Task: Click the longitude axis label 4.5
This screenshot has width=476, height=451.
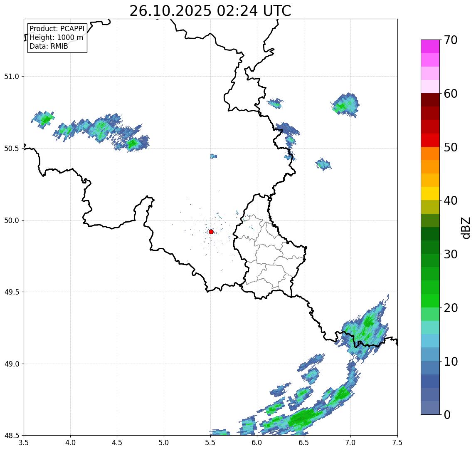Action: [117, 443]
